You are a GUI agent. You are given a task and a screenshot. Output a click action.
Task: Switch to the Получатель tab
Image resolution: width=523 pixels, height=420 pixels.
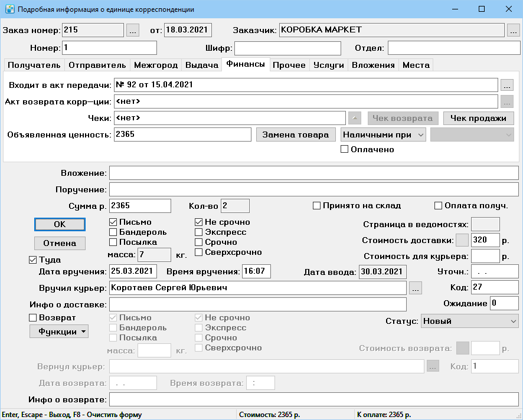click(x=34, y=65)
